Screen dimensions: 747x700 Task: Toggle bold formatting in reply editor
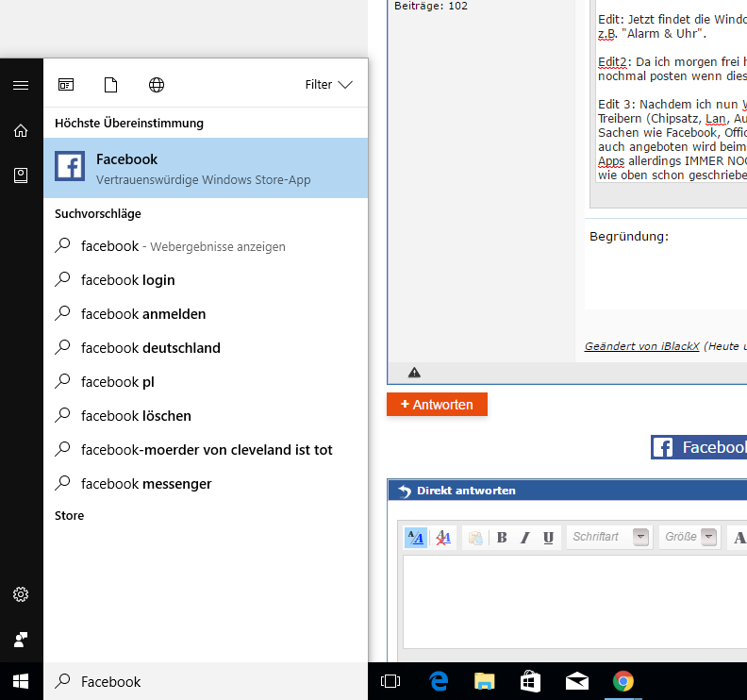pos(502,538)
